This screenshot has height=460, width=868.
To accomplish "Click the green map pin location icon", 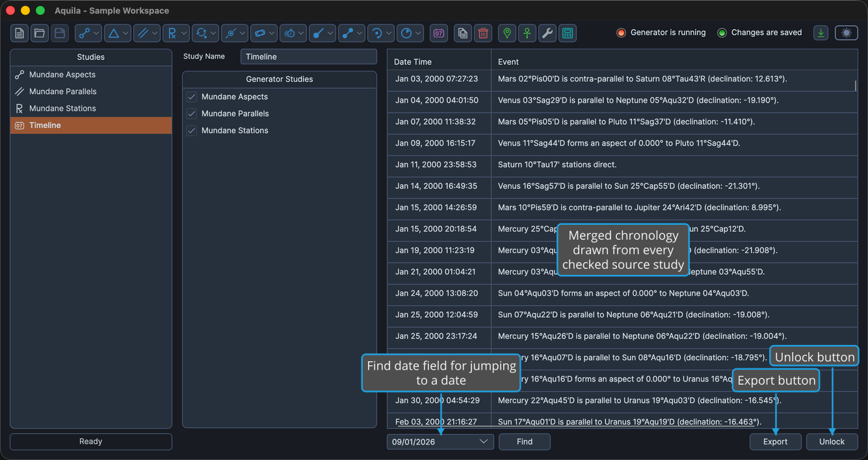I will coord(507,33).
